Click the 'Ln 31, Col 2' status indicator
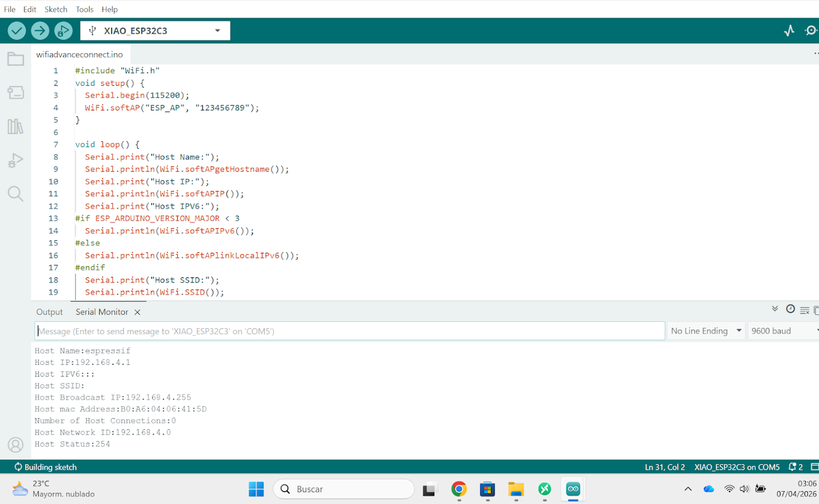 pyautogui.click(x=665, y=467)
